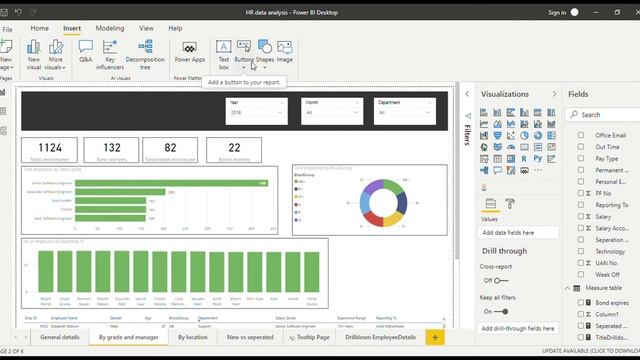Turn on Cross-report drill through

[501, 280]
